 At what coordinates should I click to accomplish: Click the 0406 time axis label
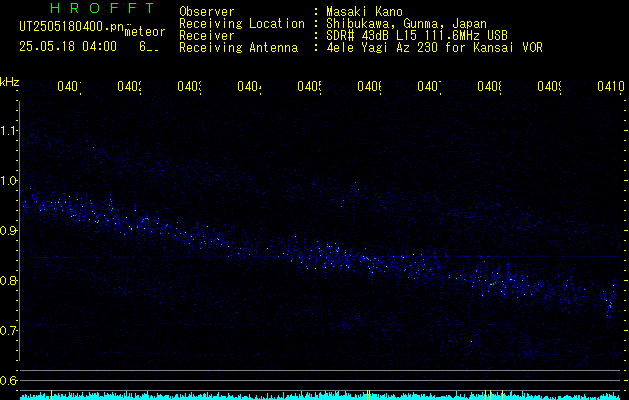[x=369, y=86]
